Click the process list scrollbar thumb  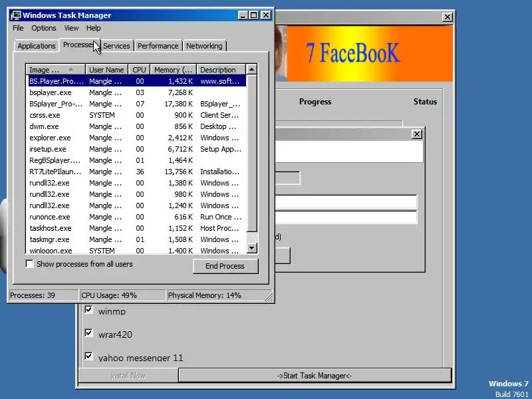coord(252,153)
